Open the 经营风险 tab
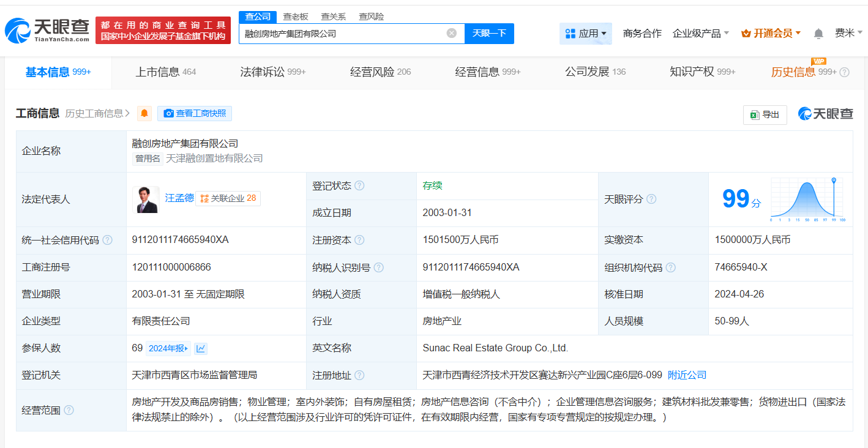The height and width of the screenshot is (448, 868). [381, 72]
